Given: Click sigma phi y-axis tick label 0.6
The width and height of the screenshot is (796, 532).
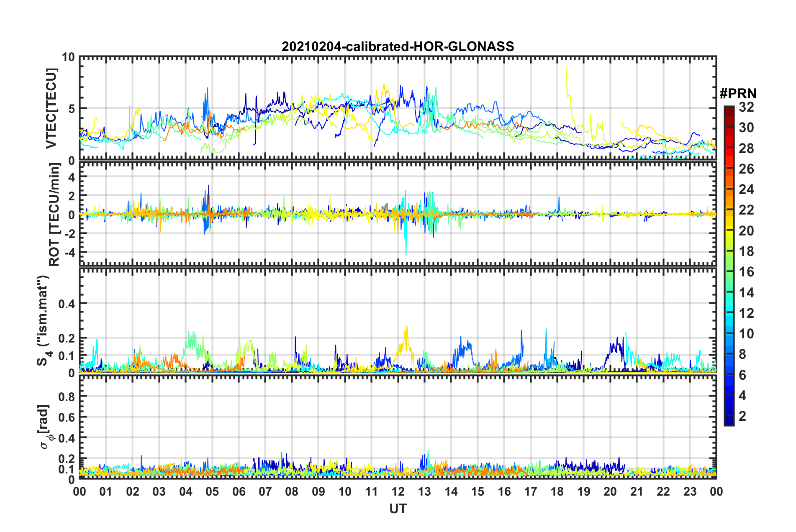Looking at the screenshot, I should coord(67,417).
